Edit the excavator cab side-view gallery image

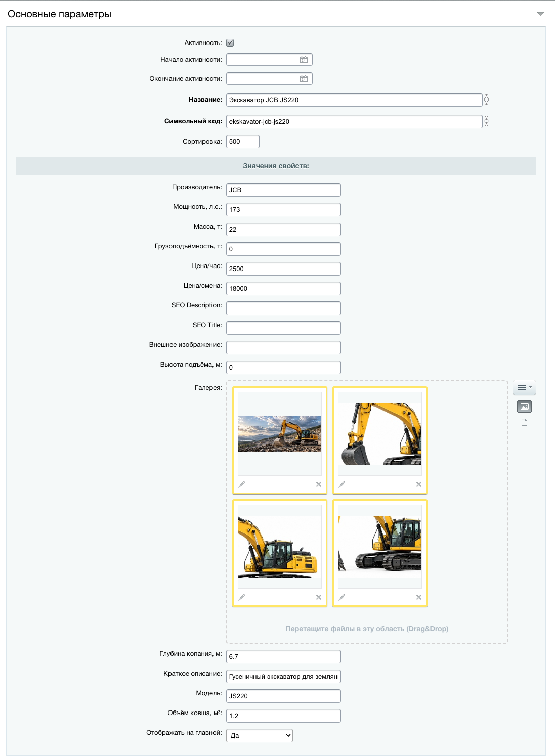(x=242, y=597)
